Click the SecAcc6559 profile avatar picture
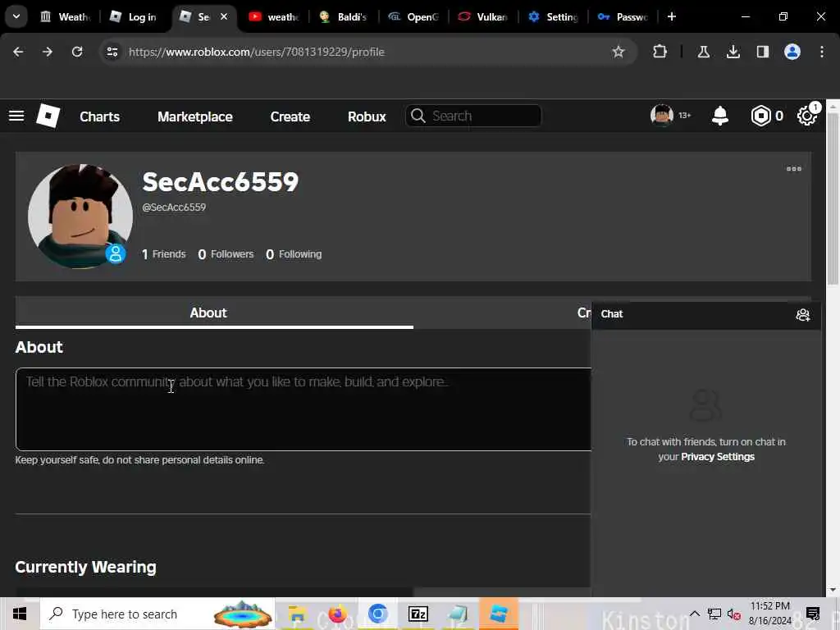840x630 pixels. click(80, 217)
